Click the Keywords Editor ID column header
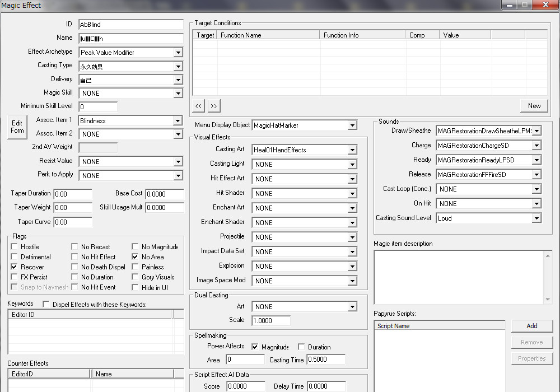This screenshot has width=560, height=392. point(90,314)
